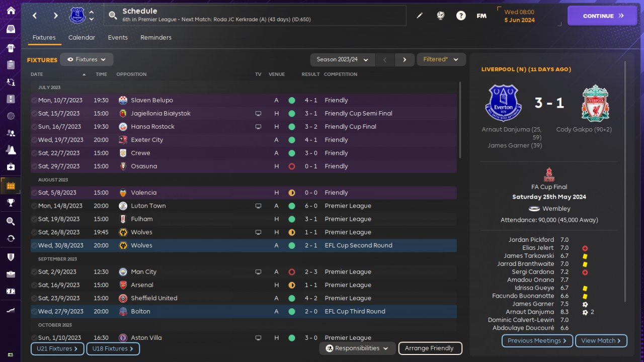Go to the previous season arrow
Viewport: 644px width, 362px height.
coord(385,60)
